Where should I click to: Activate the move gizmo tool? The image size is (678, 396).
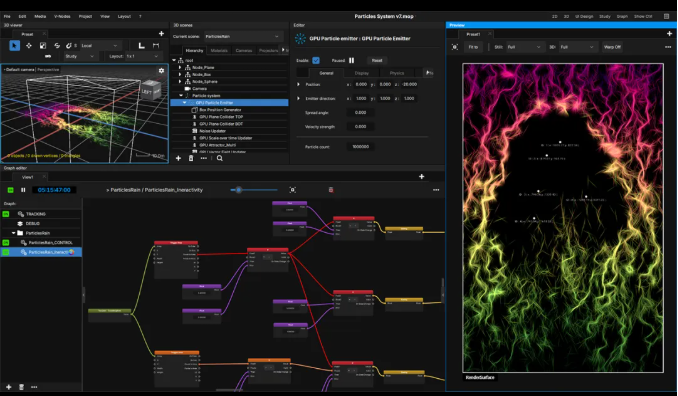(x=29, y=45)
